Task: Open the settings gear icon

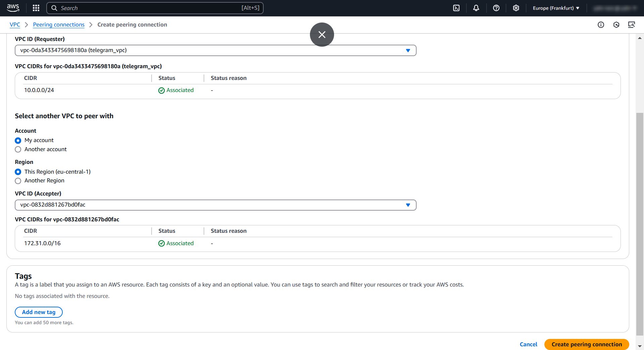Action: pos(516,8)
